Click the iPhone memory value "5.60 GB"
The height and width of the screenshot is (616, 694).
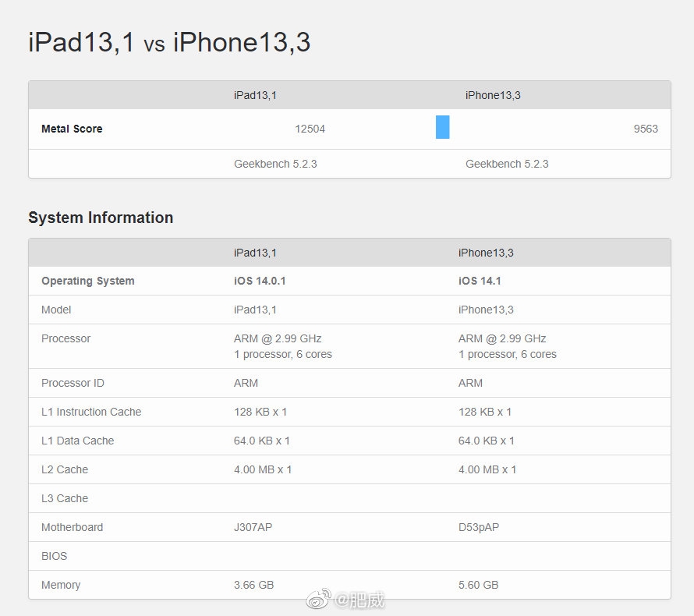(x=478, y=585)
